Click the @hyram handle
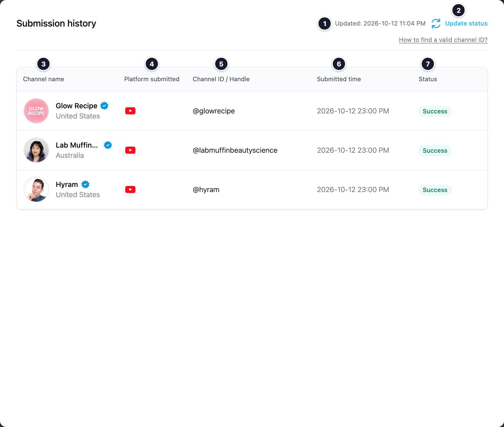This screenshot has width=504, height=427. pyautogui.click(x=206, y=190)
